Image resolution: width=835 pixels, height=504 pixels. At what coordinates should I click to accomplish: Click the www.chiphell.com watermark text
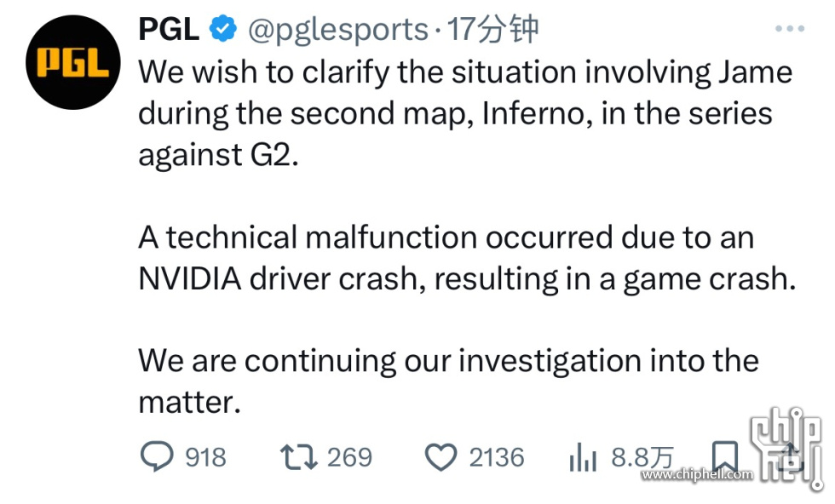697,474
